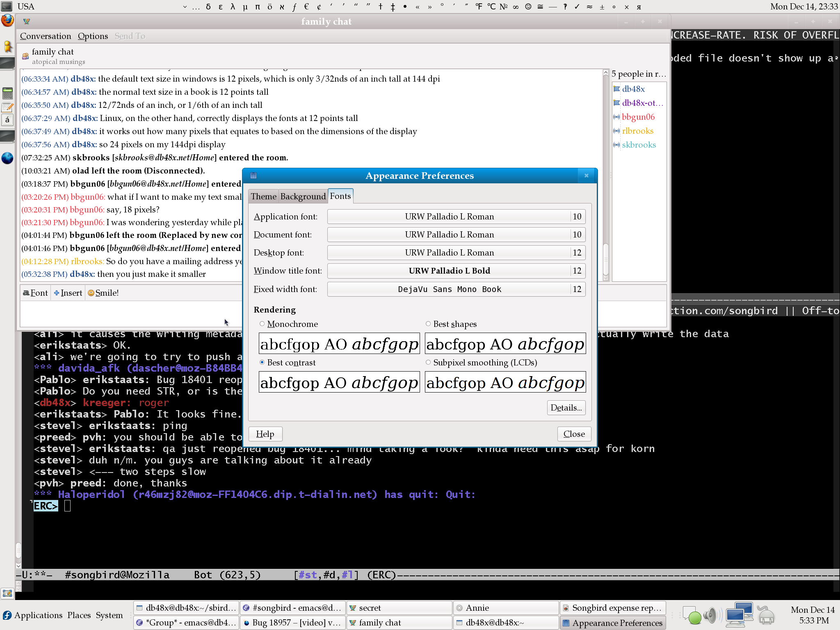Select user bbgun06 in the room list
Screen dimensions: 840x630
click(638, 117)
